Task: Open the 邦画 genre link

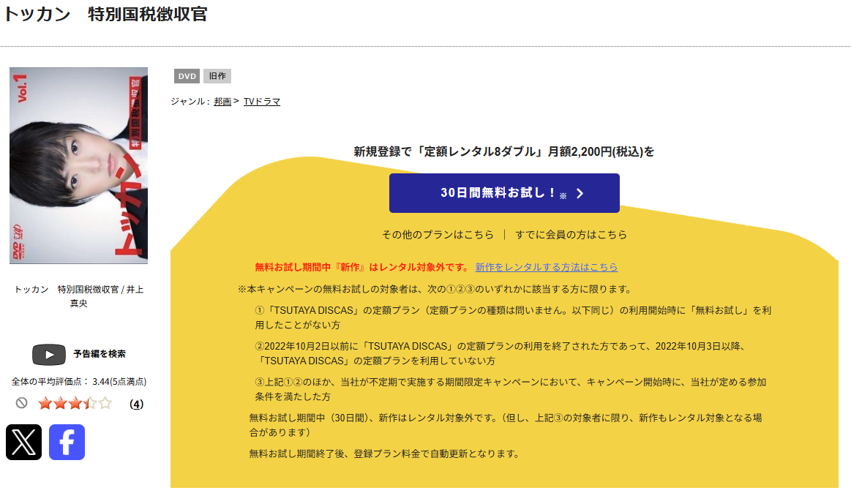Action: point(222,102)
